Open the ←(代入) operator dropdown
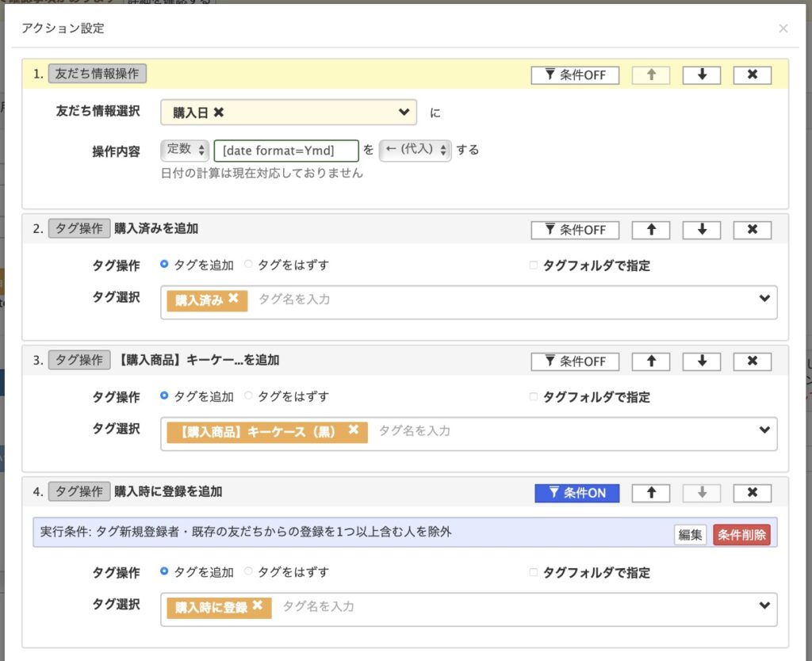This screenshot has height=661, width=812. (415, 150)
